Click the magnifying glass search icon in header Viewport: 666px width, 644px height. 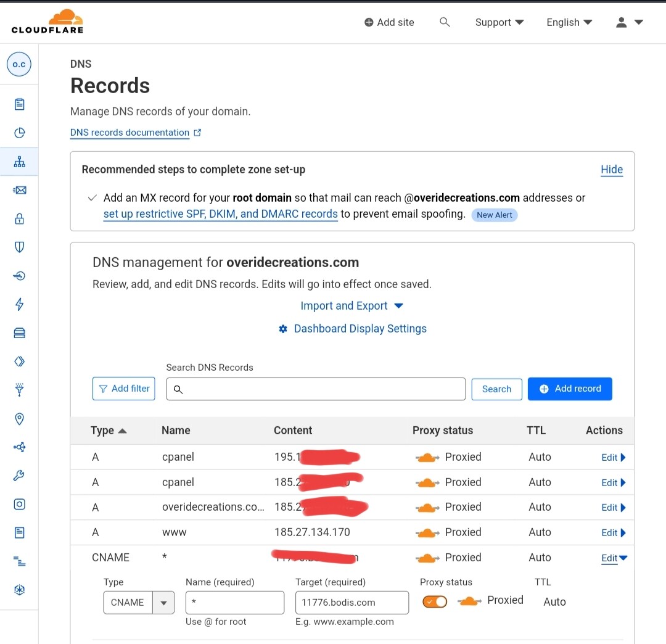tap(445, 22)
